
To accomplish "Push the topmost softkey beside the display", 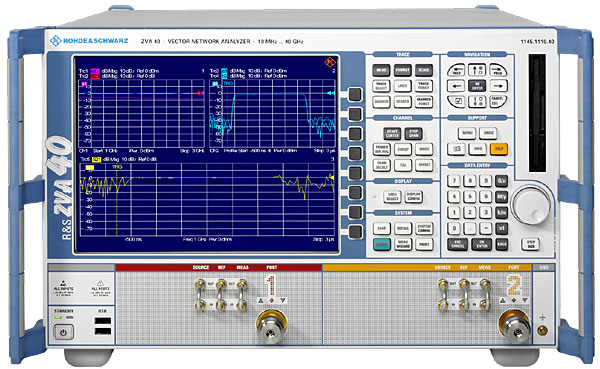I will tap(355, 94).
